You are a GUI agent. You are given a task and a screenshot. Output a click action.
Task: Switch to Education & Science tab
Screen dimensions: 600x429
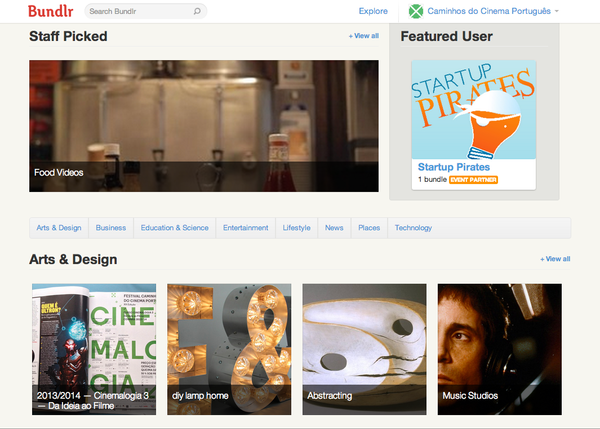(x=174, y=228)
